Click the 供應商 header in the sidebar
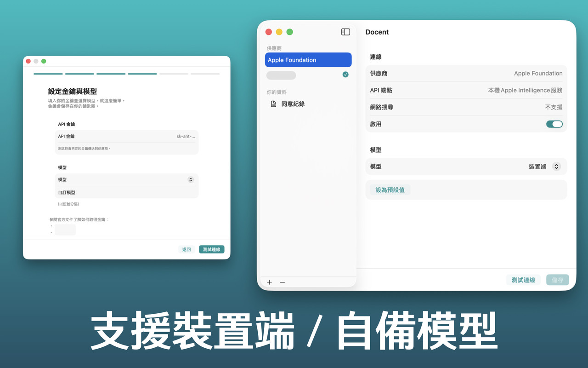588x368 pixels. pos(274,48)
